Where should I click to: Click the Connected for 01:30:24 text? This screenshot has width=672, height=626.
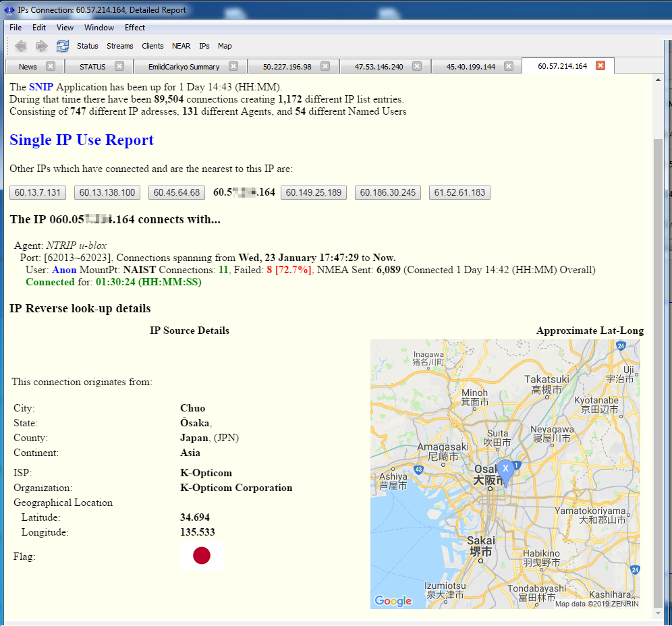tap(113, 282)
